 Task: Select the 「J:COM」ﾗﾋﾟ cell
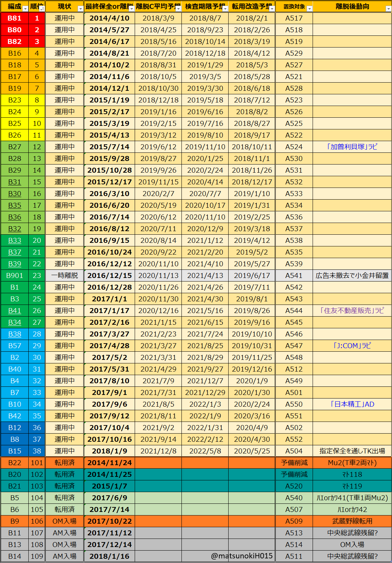[352, 346]
